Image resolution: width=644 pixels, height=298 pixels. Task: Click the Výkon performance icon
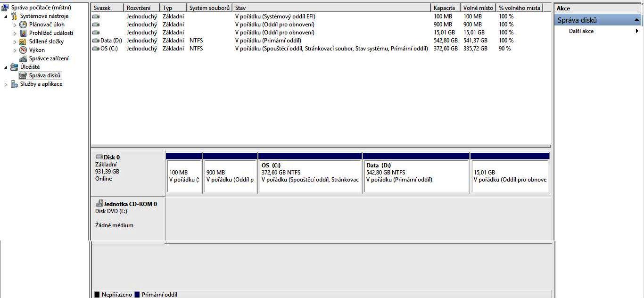click(23, 50)
